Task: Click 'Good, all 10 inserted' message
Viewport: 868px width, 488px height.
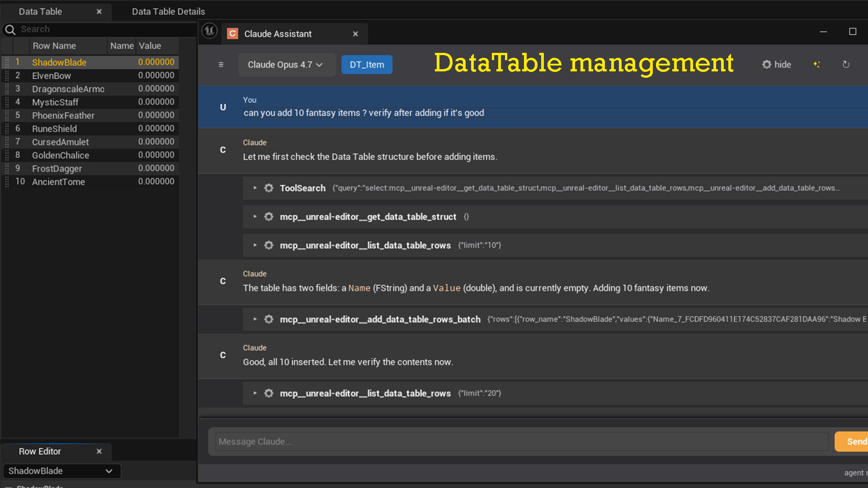Action: tap(348, 362)
